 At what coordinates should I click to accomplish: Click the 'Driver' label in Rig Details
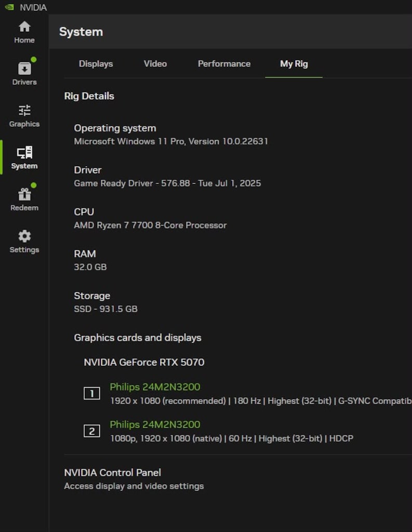coord(88,170)
